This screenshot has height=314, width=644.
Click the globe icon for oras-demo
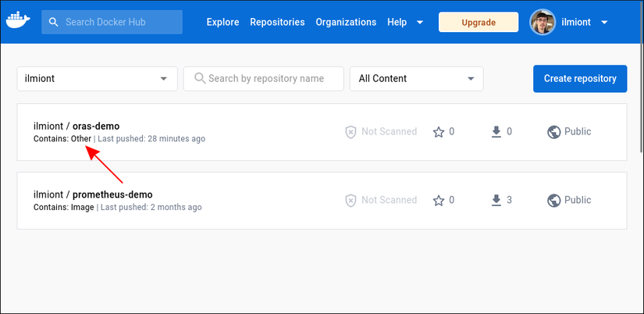[553, 132]
